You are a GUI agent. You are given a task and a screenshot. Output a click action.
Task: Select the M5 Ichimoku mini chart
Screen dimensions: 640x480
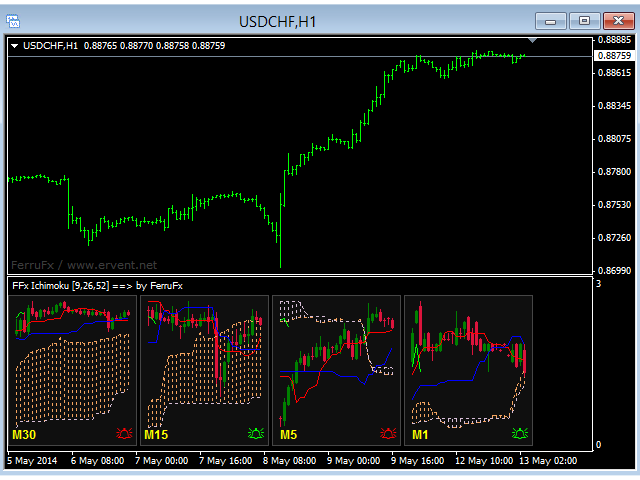tap(336, 370)
